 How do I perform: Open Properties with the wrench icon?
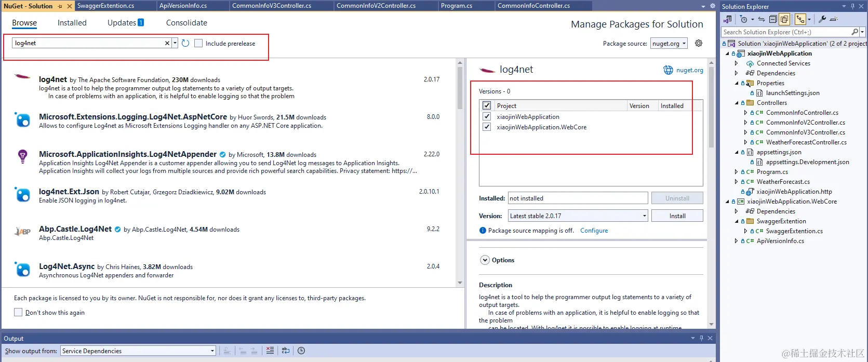coord(822,19)
